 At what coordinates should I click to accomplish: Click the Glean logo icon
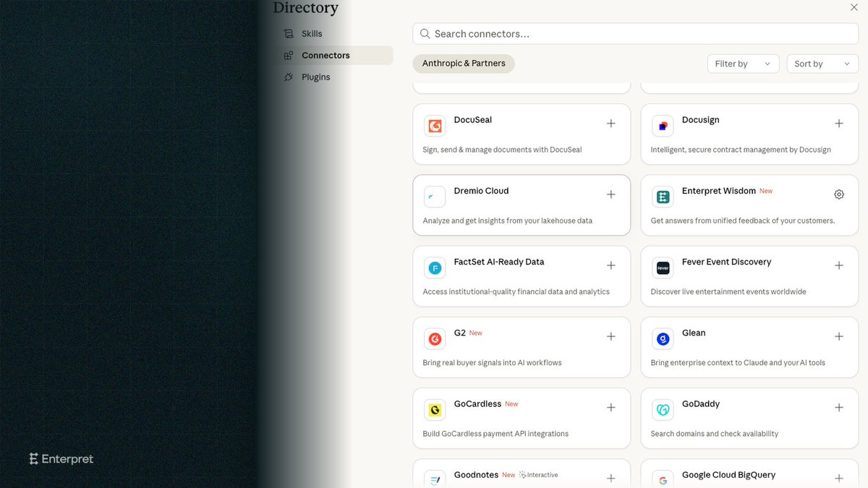(x=663, y=338)
